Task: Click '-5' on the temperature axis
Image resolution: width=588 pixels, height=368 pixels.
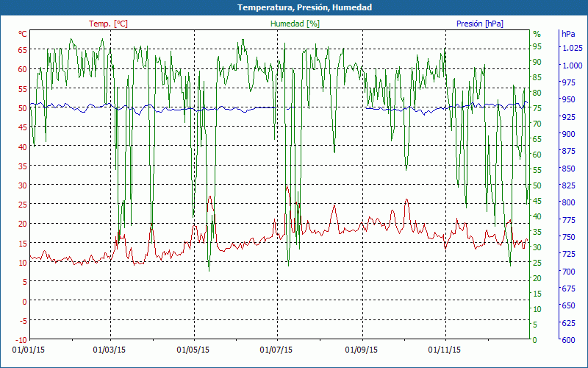Action: [23, 321]
